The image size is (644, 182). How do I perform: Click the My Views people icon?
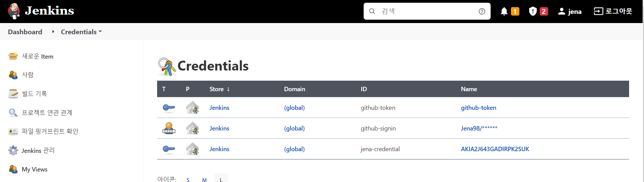click(x=13, y=169)
